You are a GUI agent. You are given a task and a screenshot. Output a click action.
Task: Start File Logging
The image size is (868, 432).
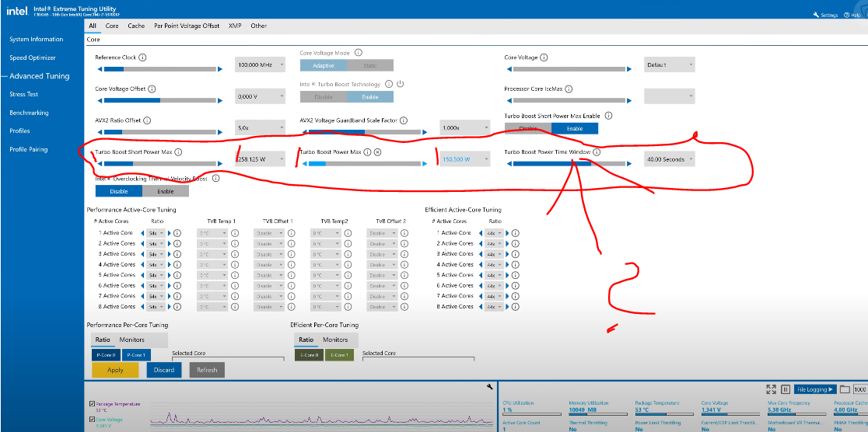coord(815,389)
